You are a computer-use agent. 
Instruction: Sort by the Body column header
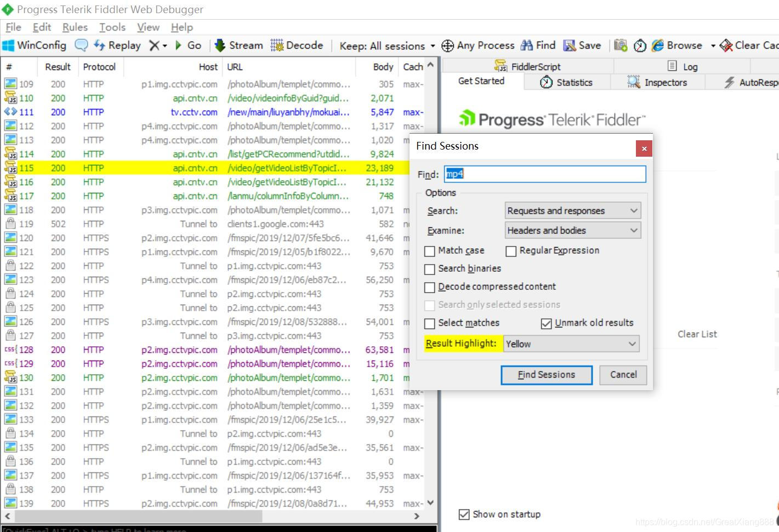pos(377,67)
